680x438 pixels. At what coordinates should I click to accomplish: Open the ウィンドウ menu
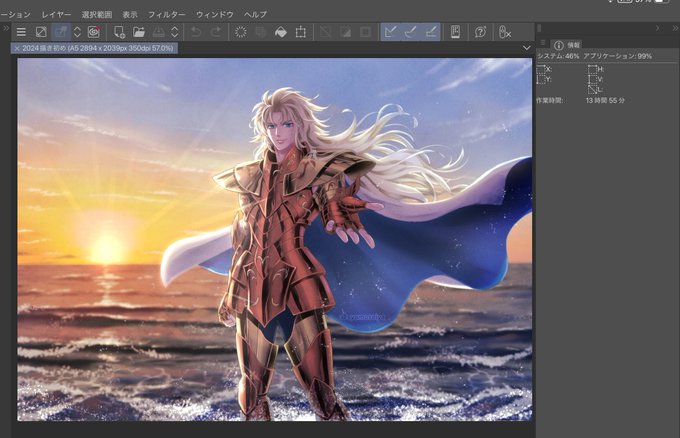(215, 15)
